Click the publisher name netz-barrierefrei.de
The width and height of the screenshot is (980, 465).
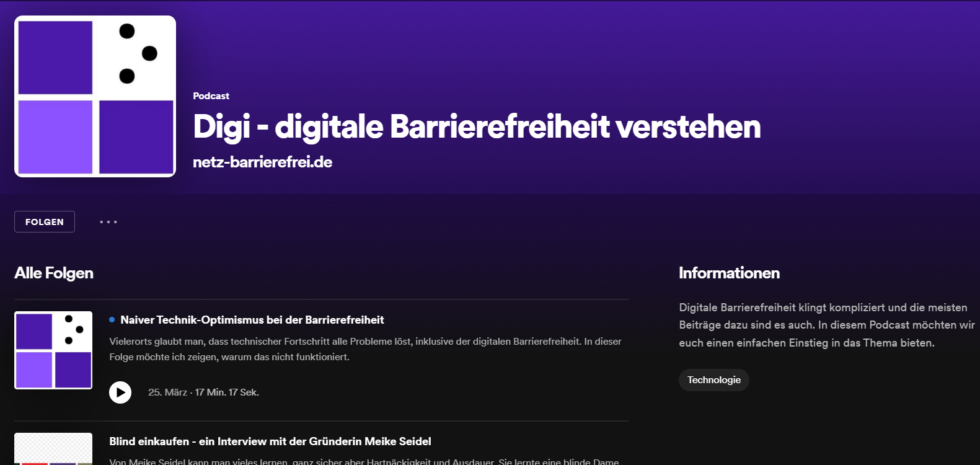click(x=262, y=162)
